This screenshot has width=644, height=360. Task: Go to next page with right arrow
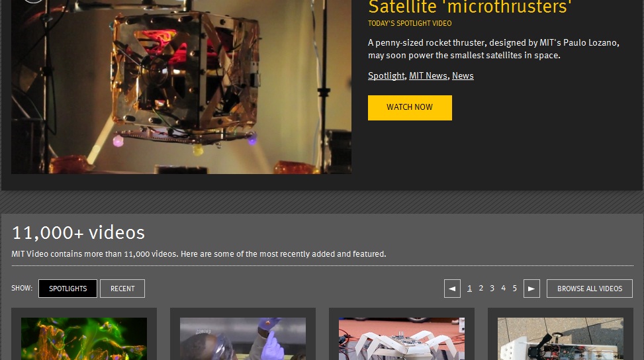click(531, 288)
